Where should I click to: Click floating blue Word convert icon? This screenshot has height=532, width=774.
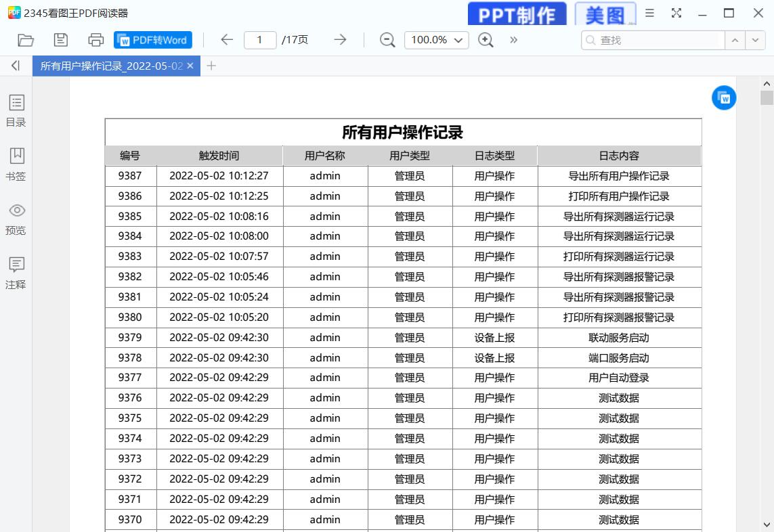tap(724, 98)
